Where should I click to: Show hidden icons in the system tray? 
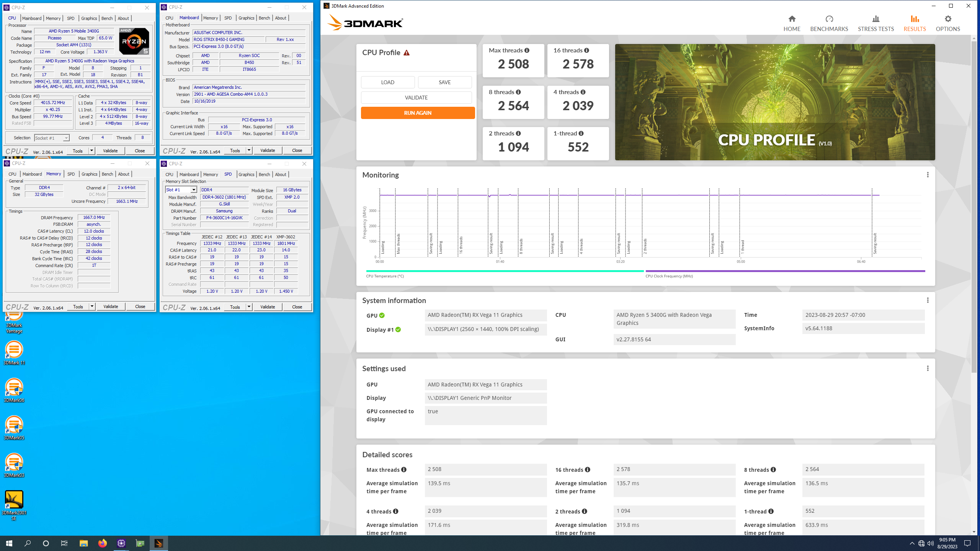pyautogui.click(x=912, y=543)
